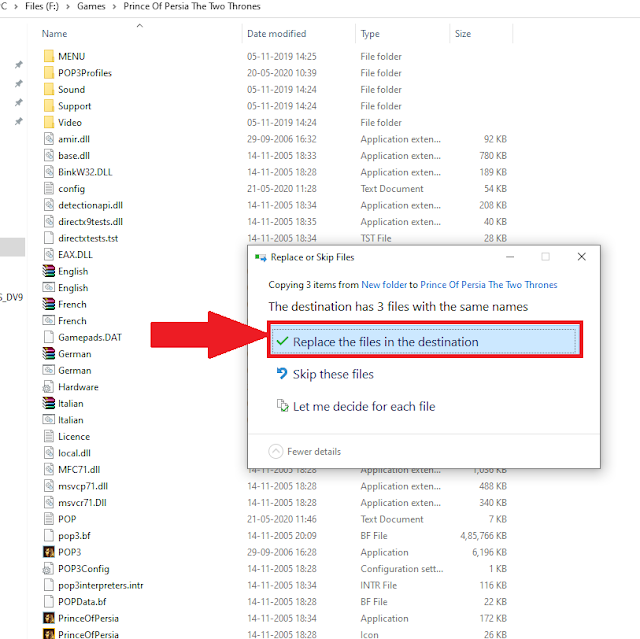Select the pop3interpreters.intr file icon
Viewport: 640px width, 639px height.
point(49,585)
